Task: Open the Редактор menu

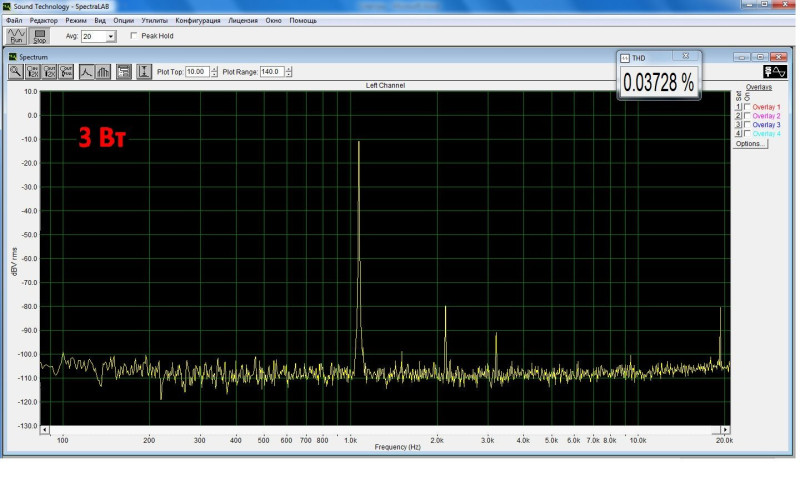Action: [43, 20]
